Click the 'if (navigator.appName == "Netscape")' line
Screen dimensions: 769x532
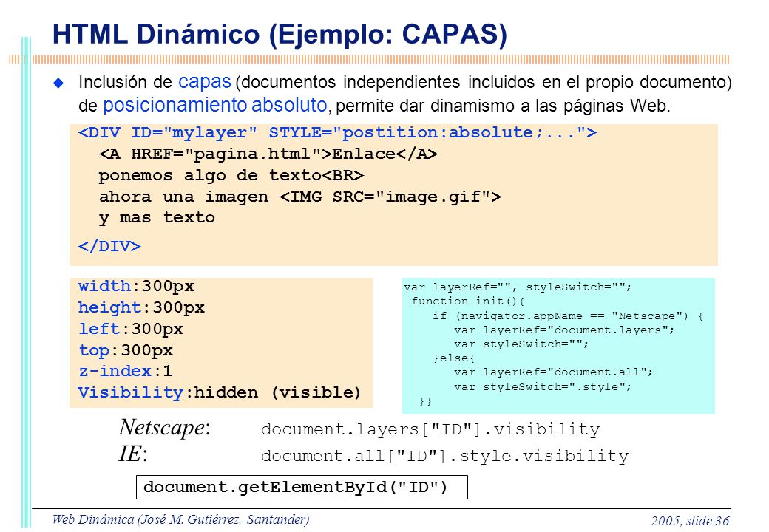[568, 316]
